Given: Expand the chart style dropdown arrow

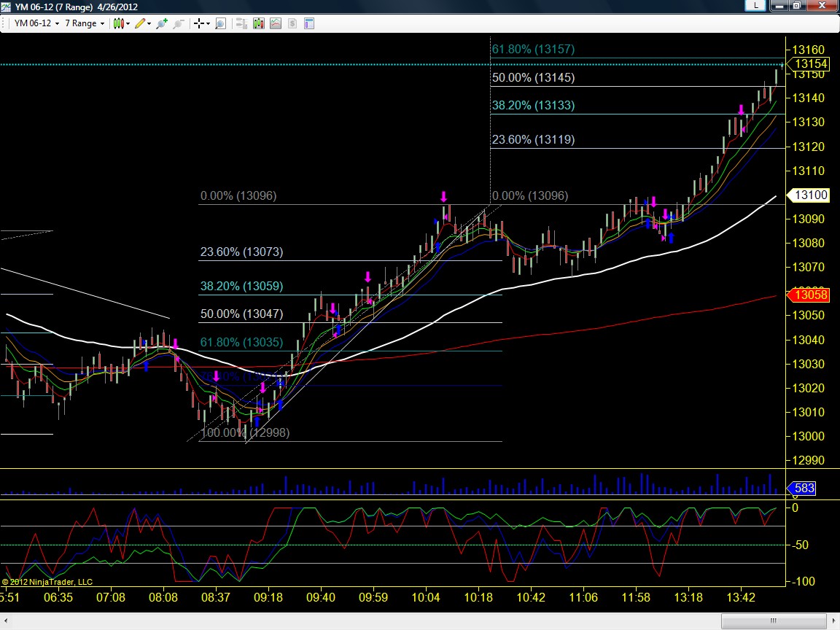Looking at the screenshot, I should coord(128,23).
